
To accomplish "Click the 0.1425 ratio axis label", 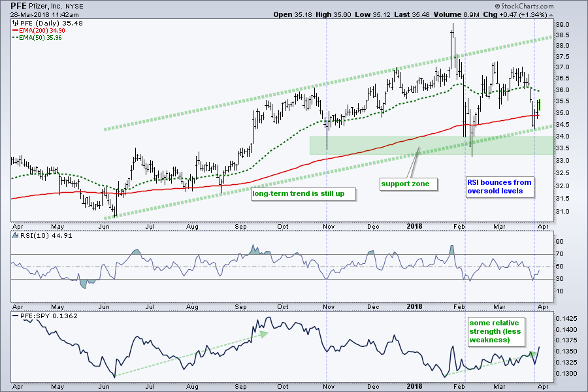I will 566,319.
